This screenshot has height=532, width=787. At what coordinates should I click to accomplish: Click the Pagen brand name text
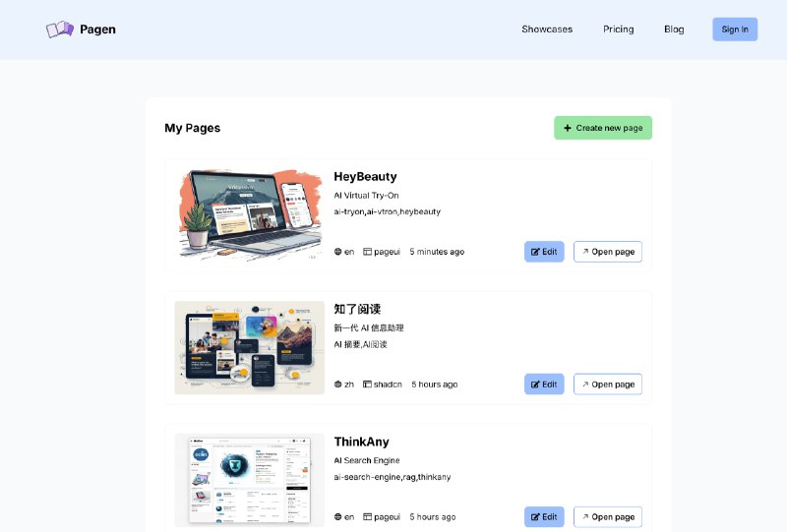[97, 30]
